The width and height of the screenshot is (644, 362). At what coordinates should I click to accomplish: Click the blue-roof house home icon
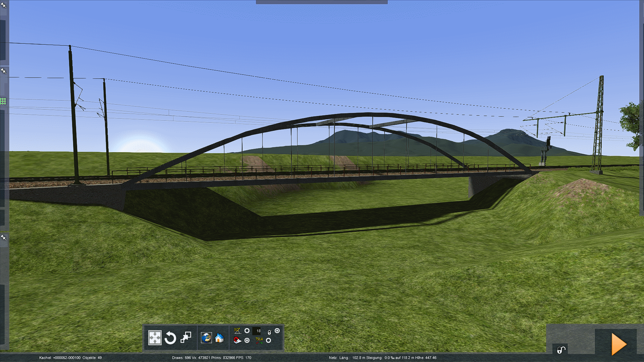coord(219,338)
